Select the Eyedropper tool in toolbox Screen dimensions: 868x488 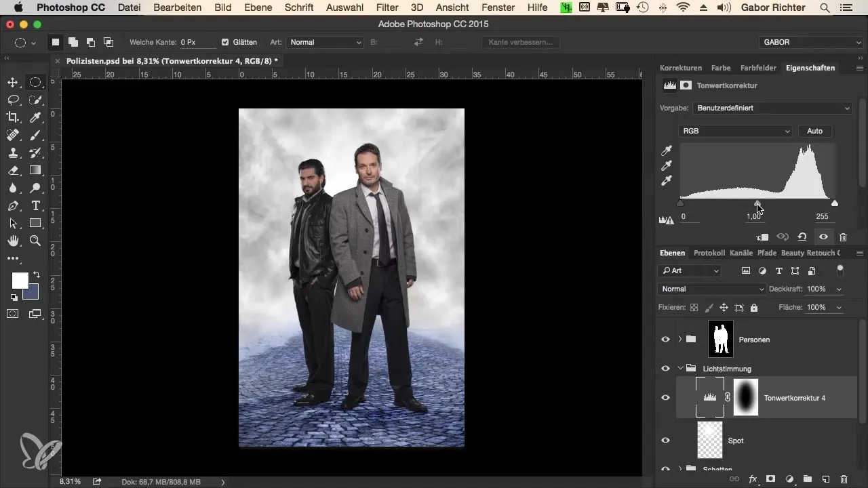(x=35, y=117)
